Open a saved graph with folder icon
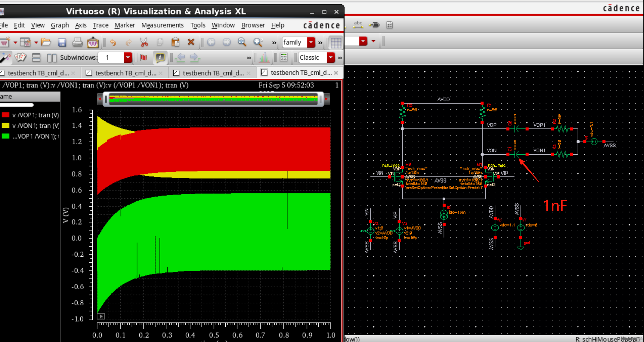The width and height of the screenshot is (644, 342). coord(46,42)
